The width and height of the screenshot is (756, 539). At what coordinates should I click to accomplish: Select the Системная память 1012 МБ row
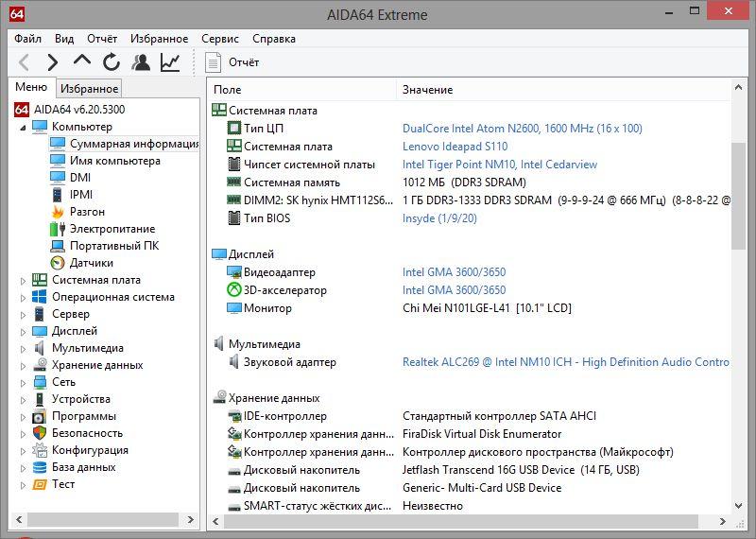click(471, 183)
